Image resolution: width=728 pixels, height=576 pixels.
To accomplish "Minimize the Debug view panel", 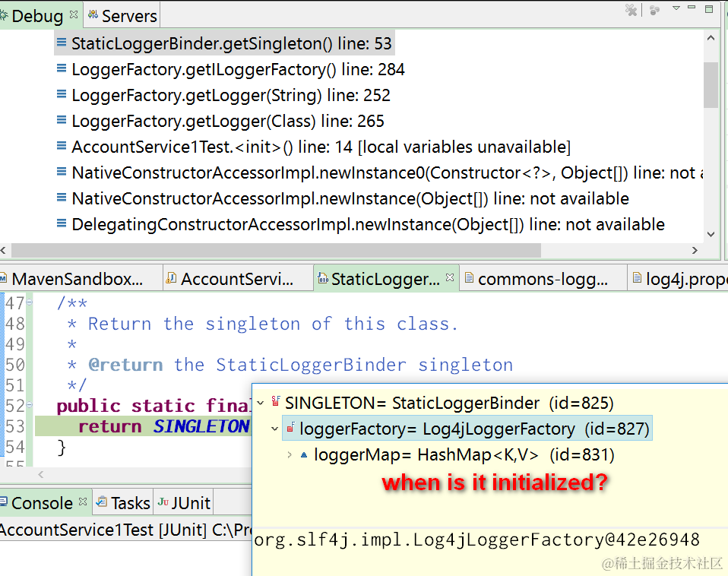I will click(x=692, y=8).
